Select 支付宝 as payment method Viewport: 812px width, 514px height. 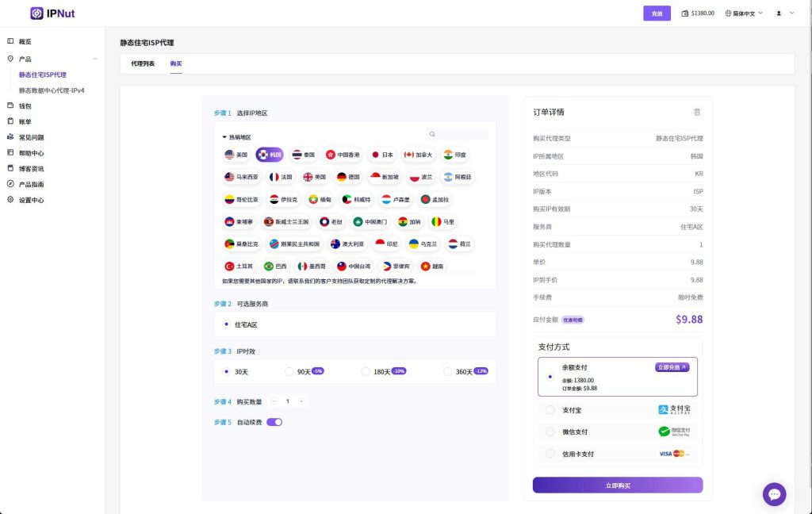[550, 410]
